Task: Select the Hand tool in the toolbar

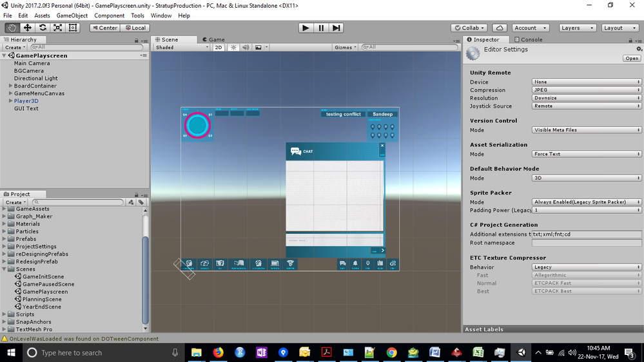Action: pyautogui.click(x=12, y=28)
